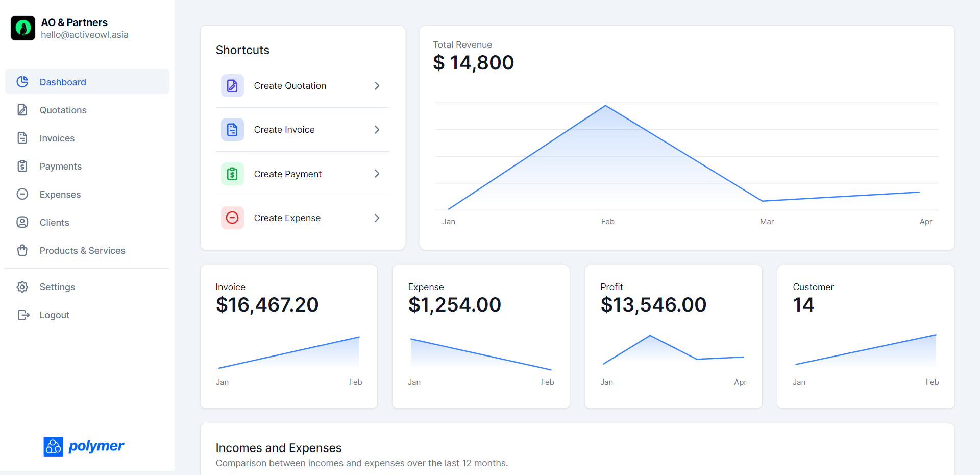This screenshot has width=980, height=475.
Task: Click the Profit card title
Action: coord(611,287)
